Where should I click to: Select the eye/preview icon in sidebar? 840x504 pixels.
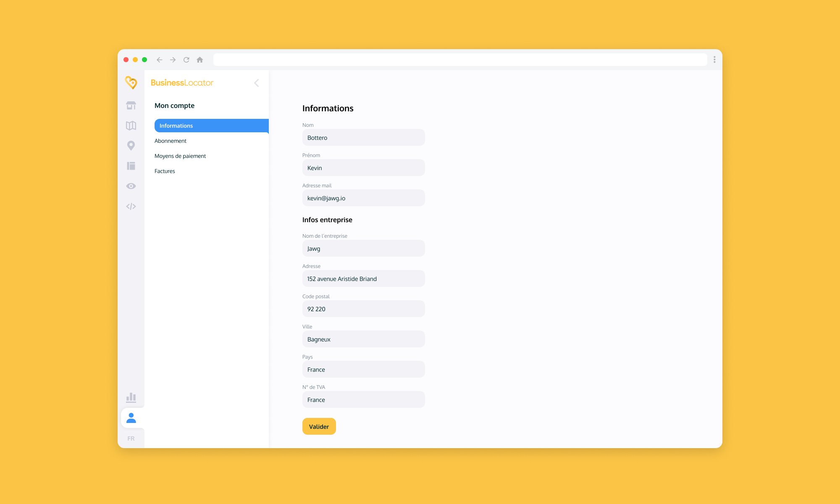pos(131,186)
